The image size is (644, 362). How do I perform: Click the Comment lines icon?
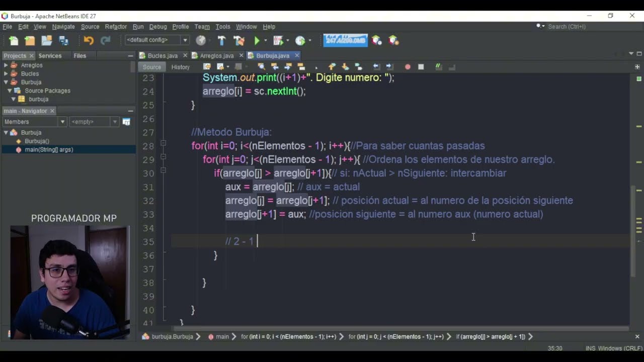point(438,67)
